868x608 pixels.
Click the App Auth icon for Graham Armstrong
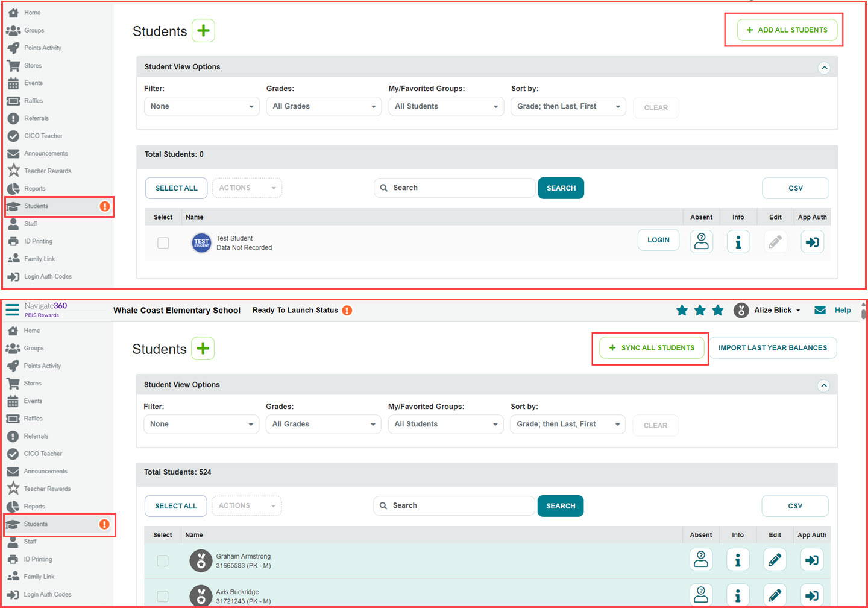[x=812, y=560]
